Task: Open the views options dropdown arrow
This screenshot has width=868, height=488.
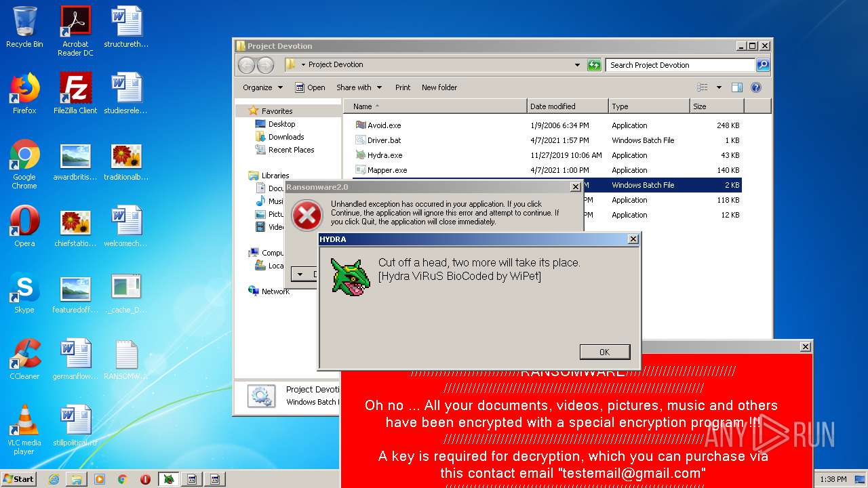Action: (719, 87)
